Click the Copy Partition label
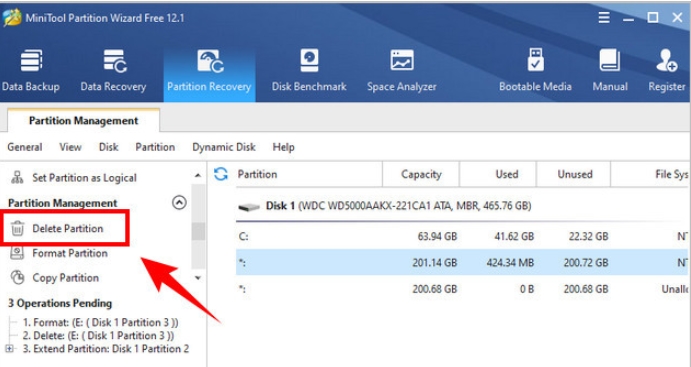The image size is (691, 367). point(66,278)
